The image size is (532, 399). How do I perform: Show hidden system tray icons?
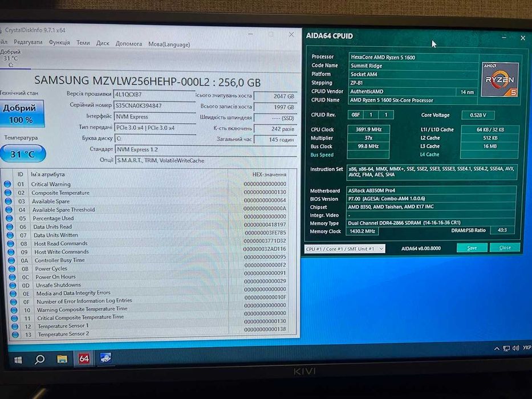[x=497, y=348]
